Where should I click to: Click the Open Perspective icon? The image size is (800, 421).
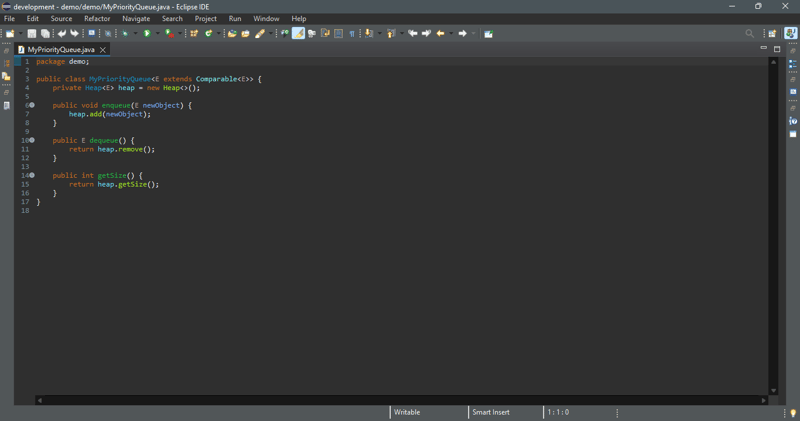772,34
